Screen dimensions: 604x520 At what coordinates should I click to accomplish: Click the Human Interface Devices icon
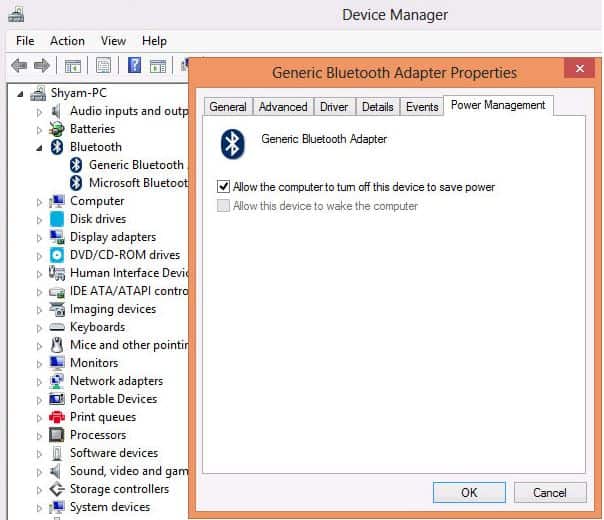(x=57, y=273)
